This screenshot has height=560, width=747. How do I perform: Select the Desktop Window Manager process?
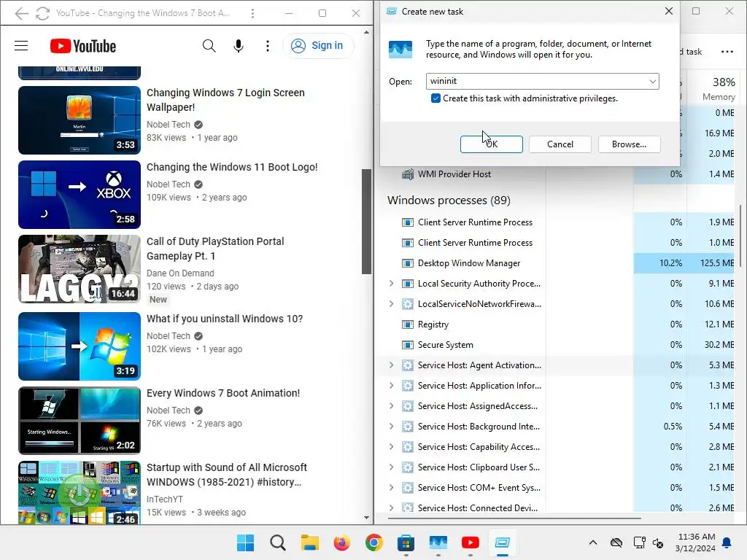click(469, 262)
